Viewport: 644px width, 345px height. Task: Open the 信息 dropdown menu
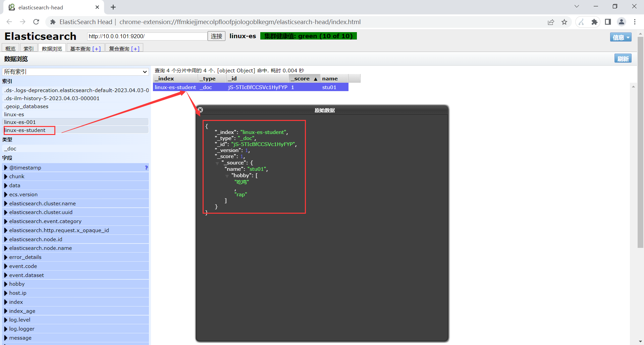pyautogui.click(x=620, y=37)
